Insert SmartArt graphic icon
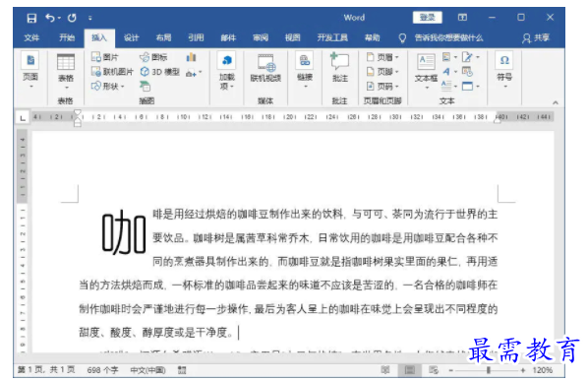588x381 pixels. click(145, 86)
